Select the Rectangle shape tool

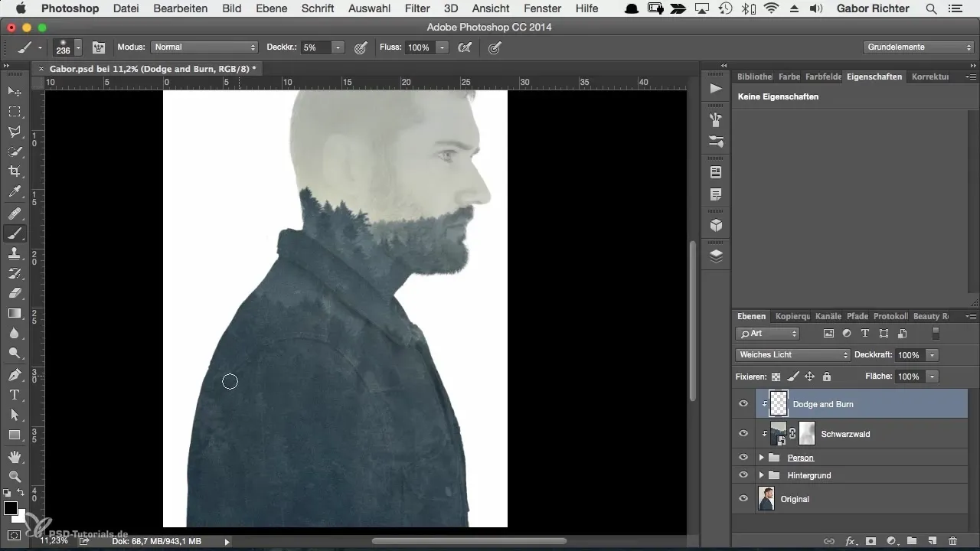pos(15,435)
